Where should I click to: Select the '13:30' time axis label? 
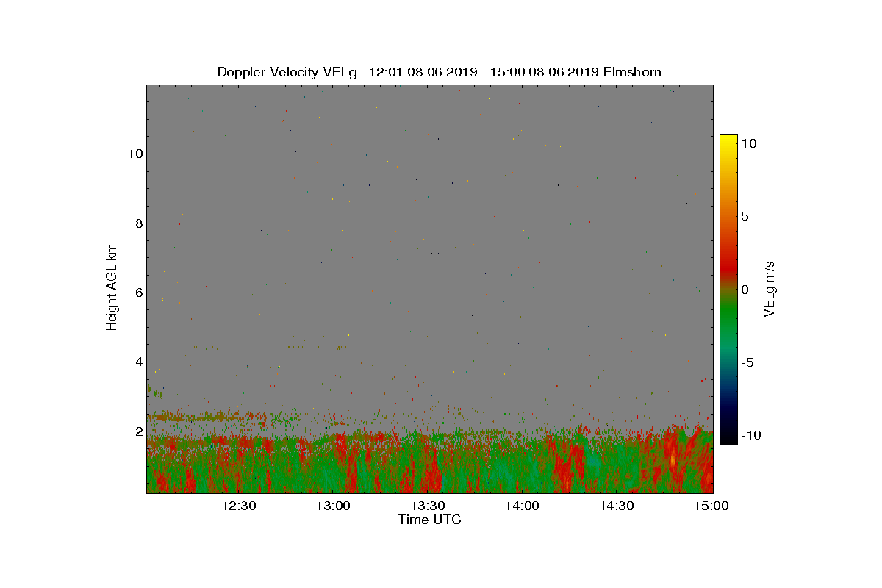427,506
